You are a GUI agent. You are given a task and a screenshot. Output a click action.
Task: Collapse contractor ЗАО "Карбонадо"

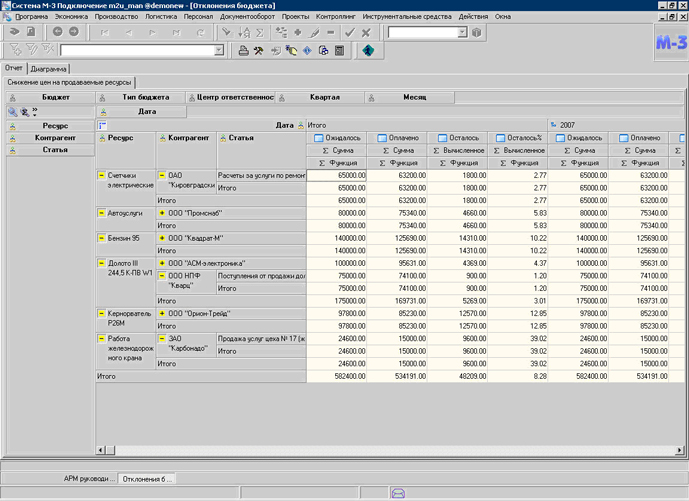(x=162, y=338)
